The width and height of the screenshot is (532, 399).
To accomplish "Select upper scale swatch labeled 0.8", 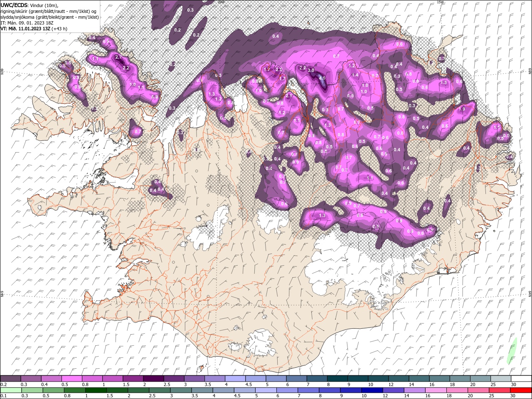I will coord(92,379).
